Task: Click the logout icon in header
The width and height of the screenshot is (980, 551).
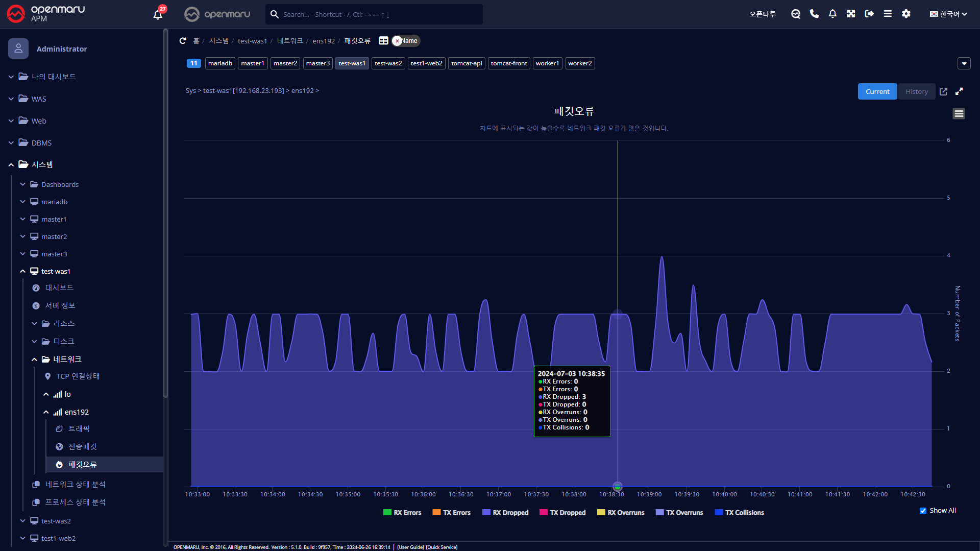Action: (869, 14)
